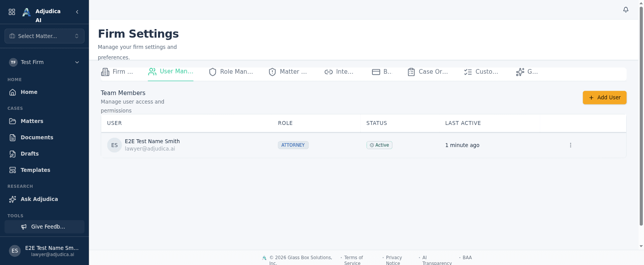
Task: Open Ask Adjudica research
Action: click(45, 199)
